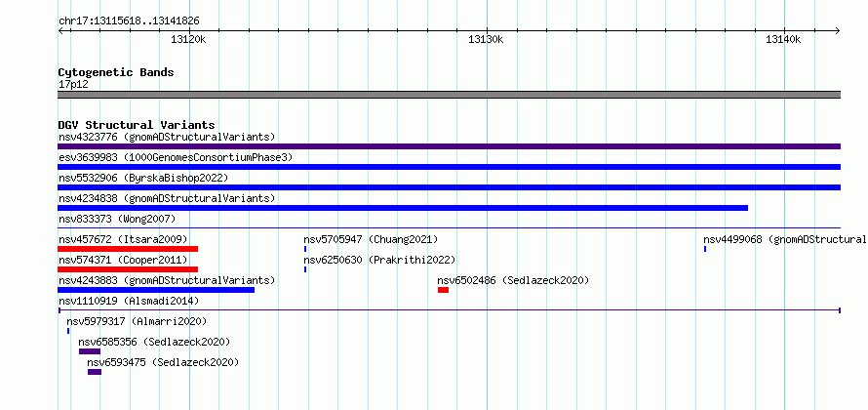Select the red nsv457672 Itsara2009 bar

(x=128, y=249)
